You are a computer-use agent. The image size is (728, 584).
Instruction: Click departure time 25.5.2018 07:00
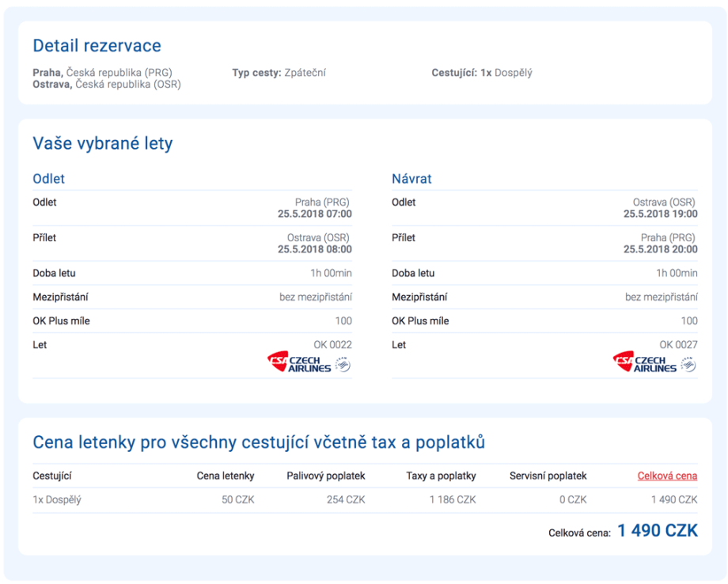[x=315, y=214]
